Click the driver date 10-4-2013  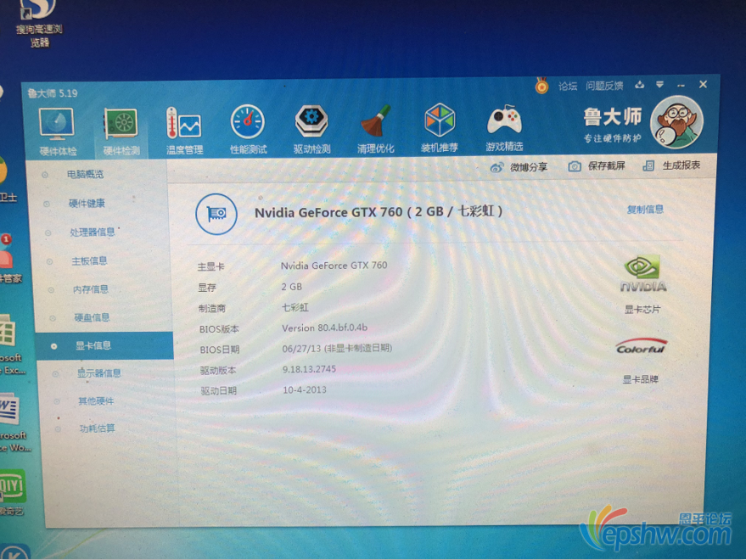tap(305, 389)
